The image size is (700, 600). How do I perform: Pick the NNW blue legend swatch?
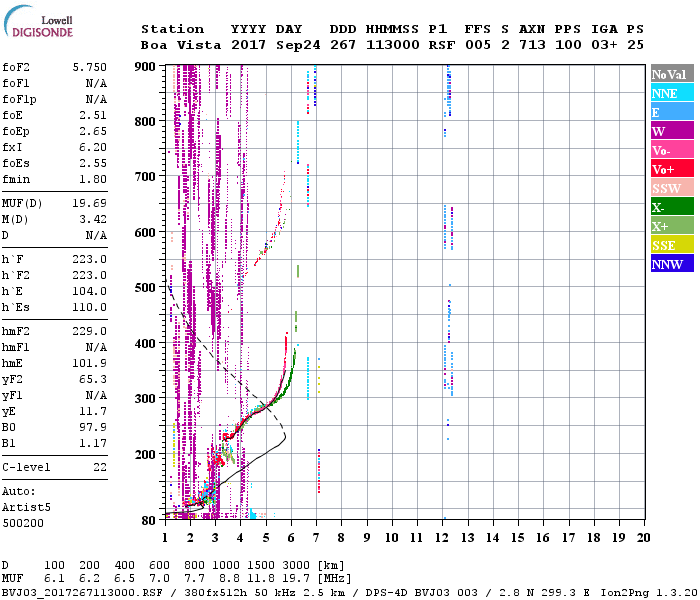pos(668,264)
